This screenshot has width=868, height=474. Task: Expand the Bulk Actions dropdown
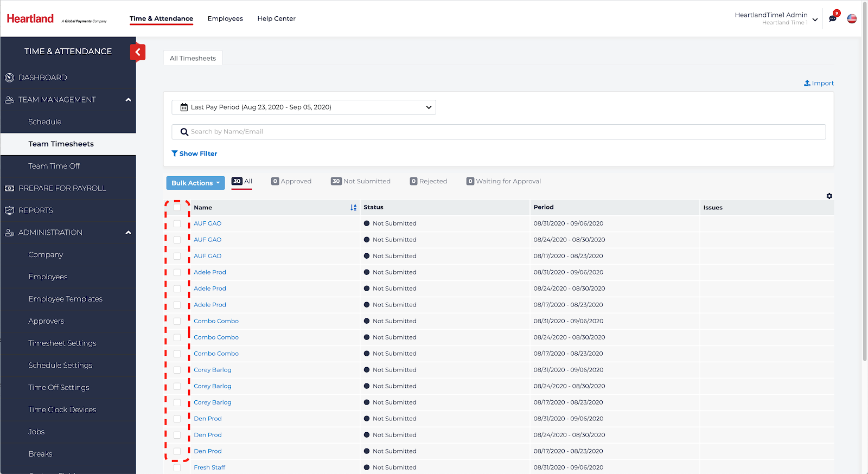(195, 183)
